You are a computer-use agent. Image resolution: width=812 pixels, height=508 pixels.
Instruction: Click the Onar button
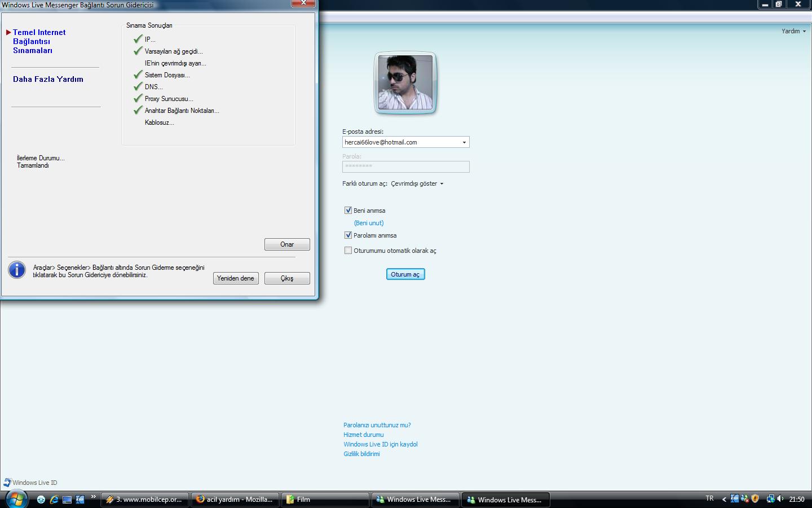point(287,244)
